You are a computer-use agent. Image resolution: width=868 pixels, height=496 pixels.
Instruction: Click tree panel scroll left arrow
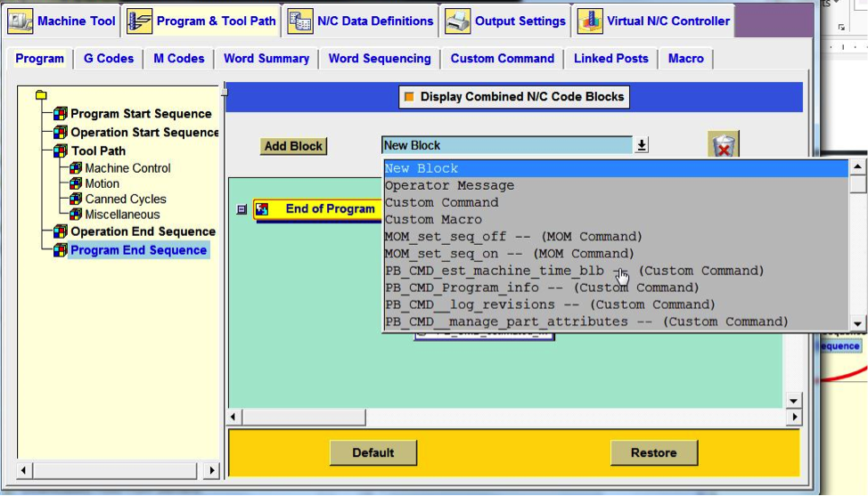pos(23,471)
